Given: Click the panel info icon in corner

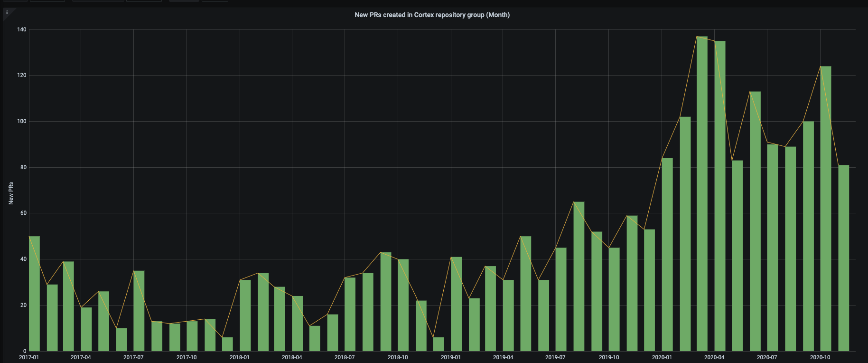Looking at the screenshot, I should 7,13.
